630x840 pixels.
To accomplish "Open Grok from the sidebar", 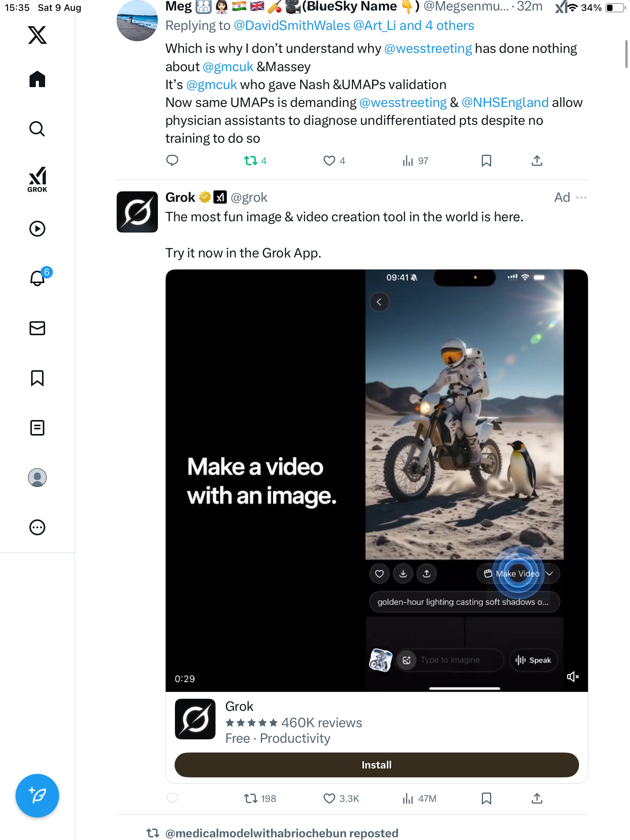I will [x=37, y=179].
